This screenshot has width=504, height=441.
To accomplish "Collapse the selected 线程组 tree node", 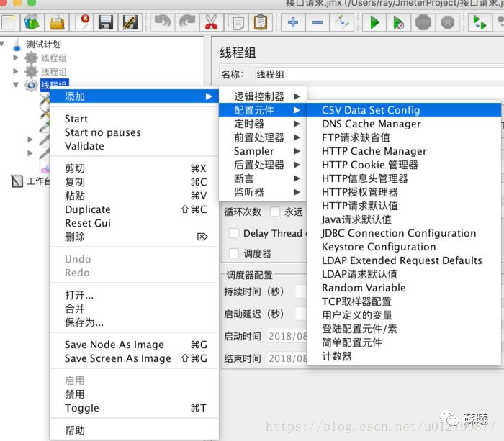I will coord(15,85).
